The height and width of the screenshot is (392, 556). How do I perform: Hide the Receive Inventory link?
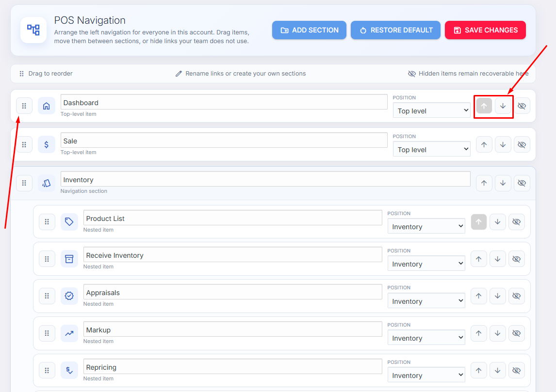(516, 259)
